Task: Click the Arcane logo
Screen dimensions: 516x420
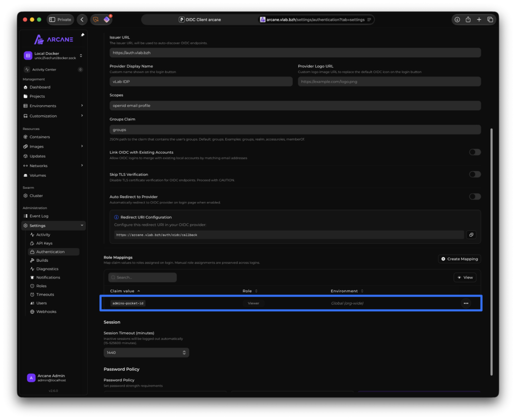Action: pos(53,39)
